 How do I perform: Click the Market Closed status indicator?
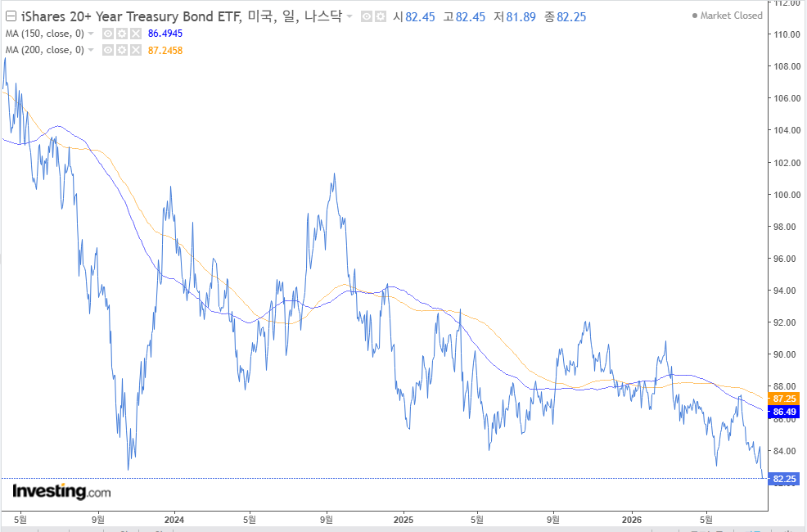tap(728, 16)
